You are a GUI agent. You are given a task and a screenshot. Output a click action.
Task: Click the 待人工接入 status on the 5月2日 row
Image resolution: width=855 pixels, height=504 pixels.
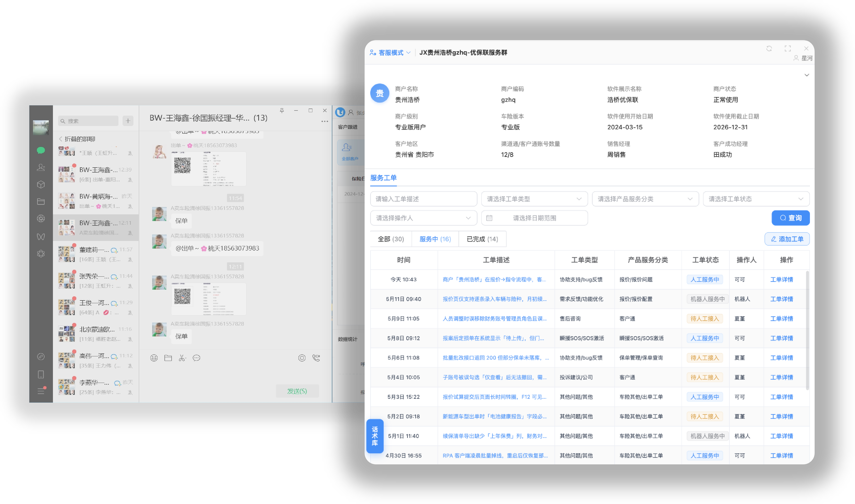tap(705, 417)
